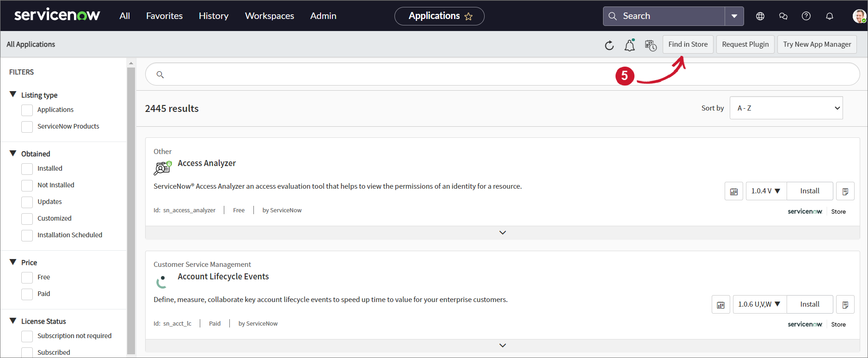Click the Account Lifecycle Events app icon
Viewport: 868px width, 358px height.
tap(161, 281)
